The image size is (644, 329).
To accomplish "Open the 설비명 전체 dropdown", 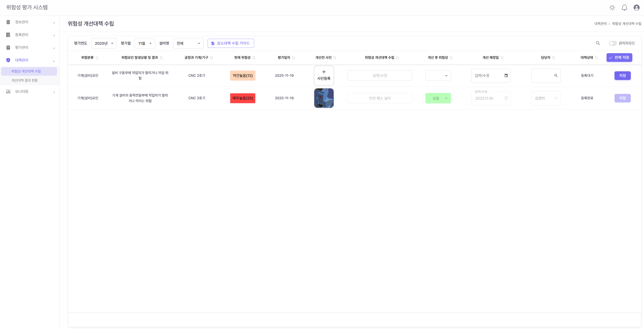I will (x=188, y=44).
